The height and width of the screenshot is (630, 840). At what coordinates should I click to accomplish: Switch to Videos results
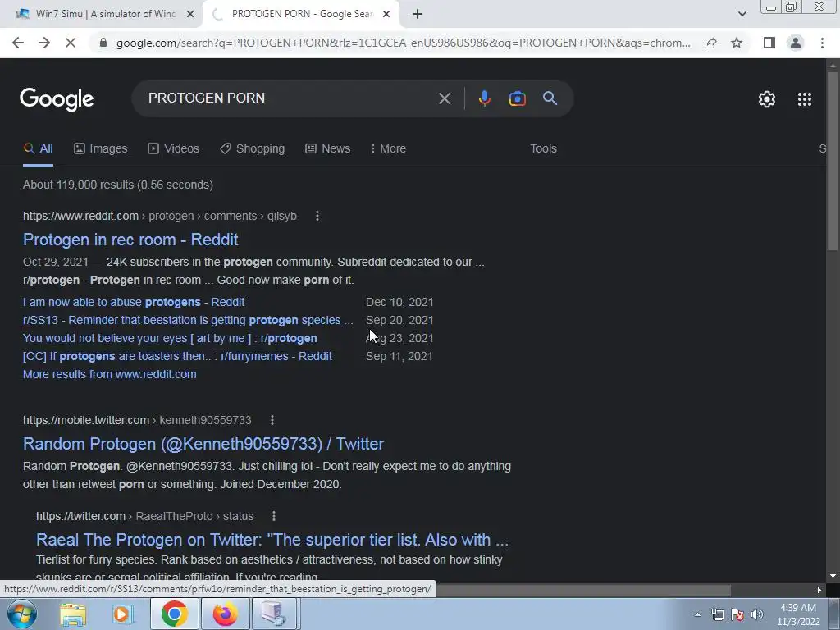pyautogui.click(x=173, y=149)
